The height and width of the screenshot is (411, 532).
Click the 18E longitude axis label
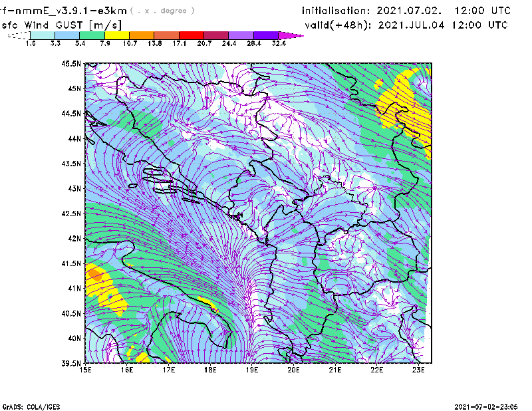coord(210,370)
